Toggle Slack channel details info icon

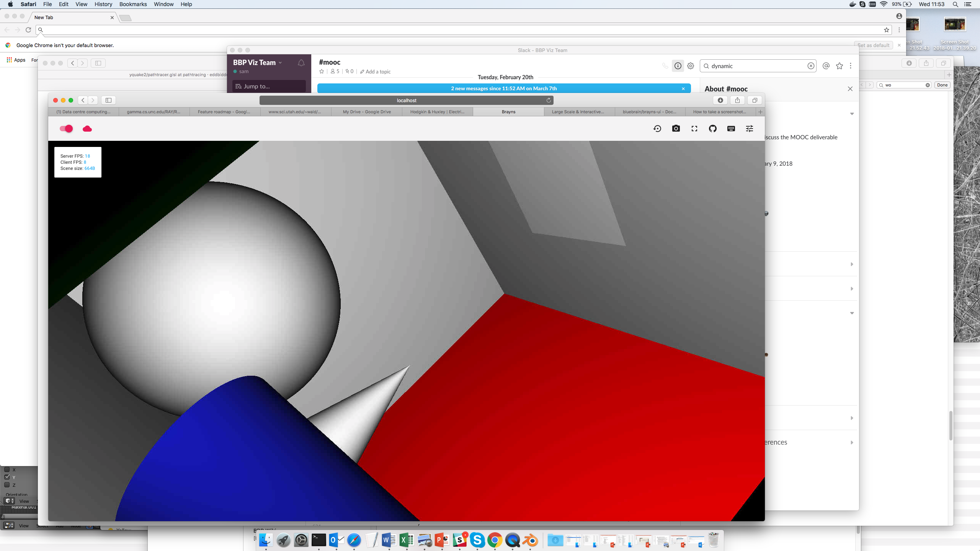678,66
